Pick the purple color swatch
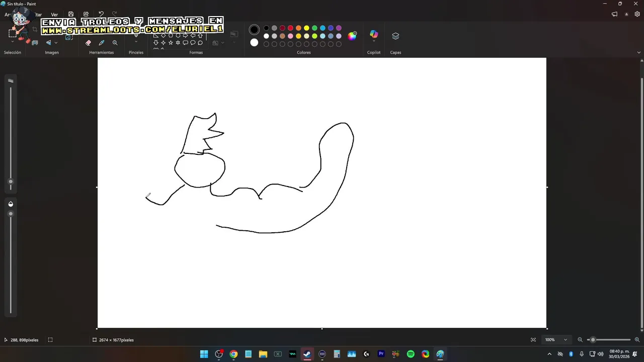The width and height of the screenshot is (644, 362). tap(339, 28)
